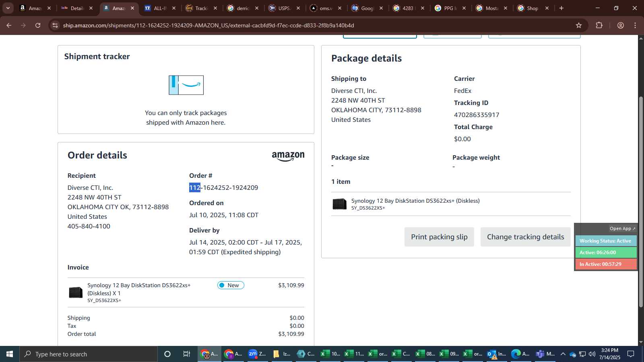Go back to the previous page
644x362 pixels.
click(x=9, y=25)
